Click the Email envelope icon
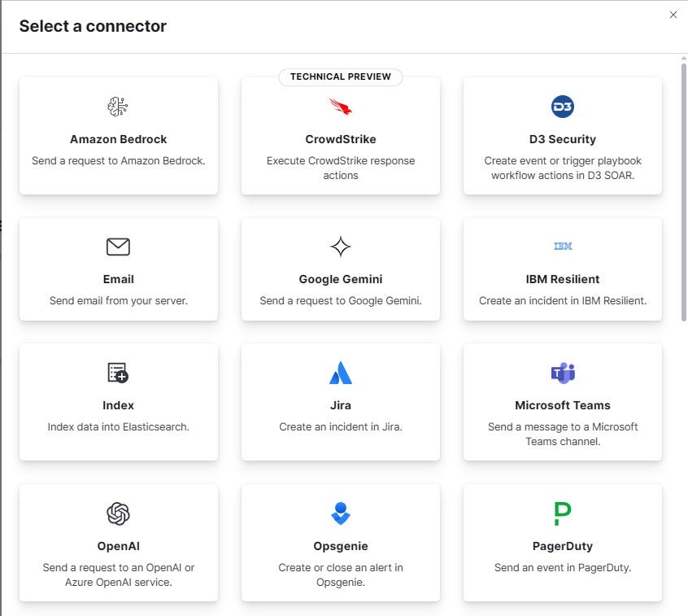 tap(118, 247)
